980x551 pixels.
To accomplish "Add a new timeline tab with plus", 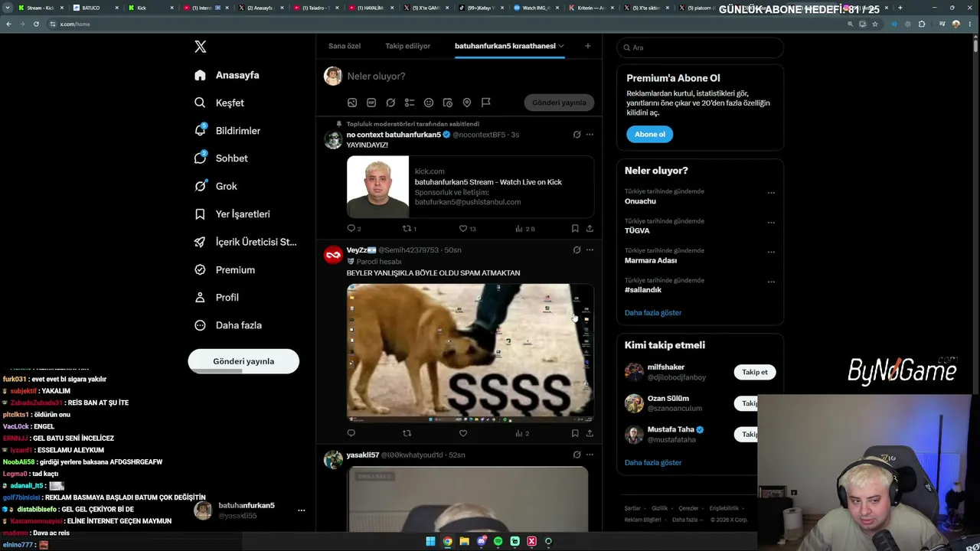I will 588,46.
